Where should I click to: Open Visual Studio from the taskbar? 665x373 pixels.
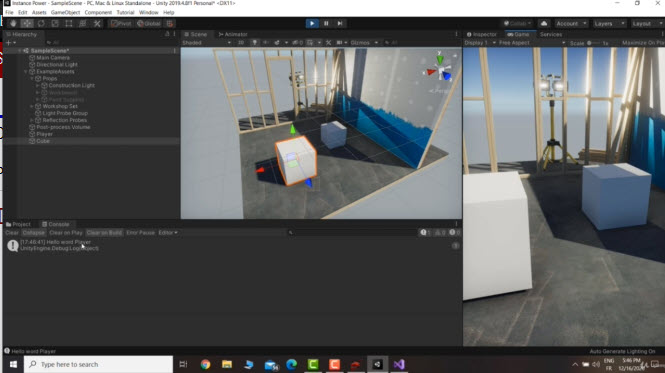pyautogui.click(x=399, y=365)
